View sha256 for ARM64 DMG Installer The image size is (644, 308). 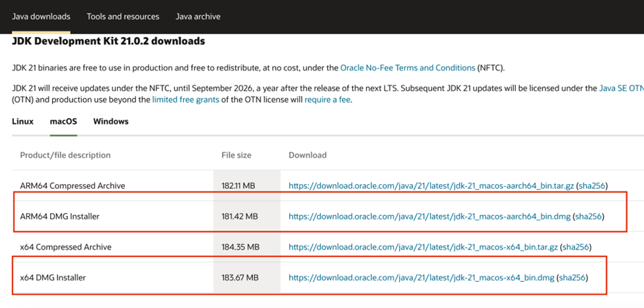588,216
